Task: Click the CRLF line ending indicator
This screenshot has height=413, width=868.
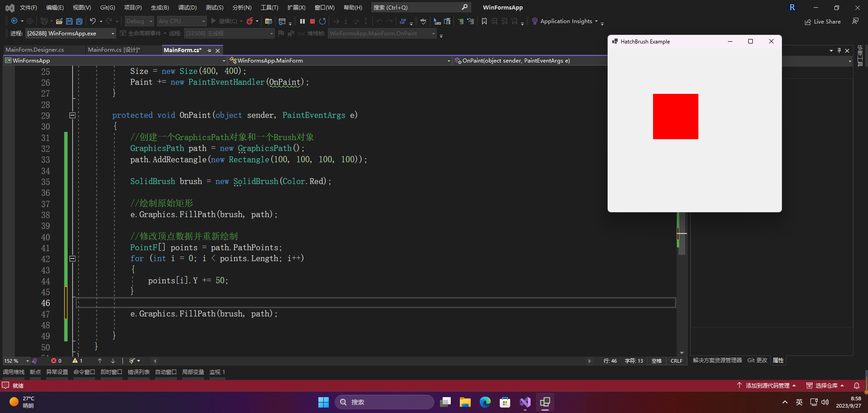Action: (x=676, y=361)
